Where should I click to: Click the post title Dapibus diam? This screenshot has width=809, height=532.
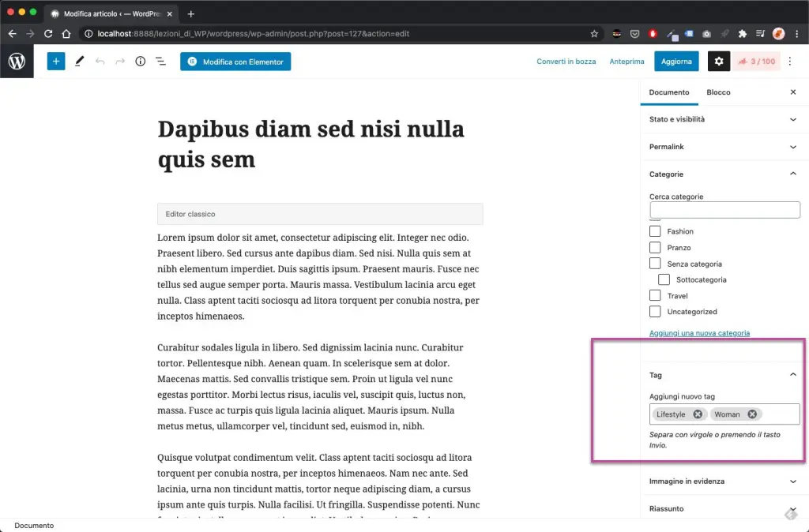[310, 144]
